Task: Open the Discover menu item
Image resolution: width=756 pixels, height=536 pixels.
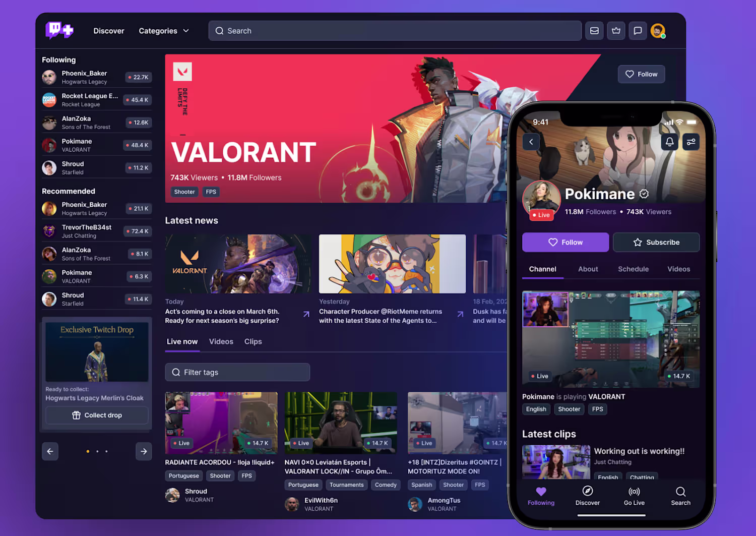Action: pyautogui.click(x=108, y=31)
